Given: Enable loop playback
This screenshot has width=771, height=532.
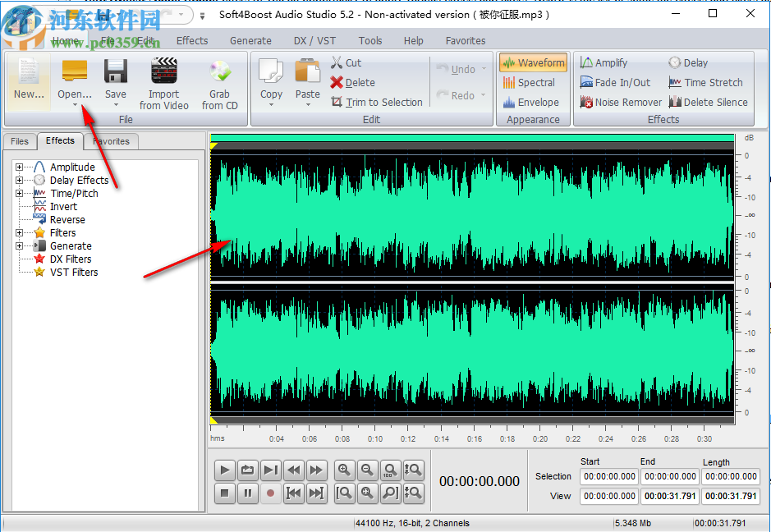Looking at the screenshot, I should [x=247, y=470].
